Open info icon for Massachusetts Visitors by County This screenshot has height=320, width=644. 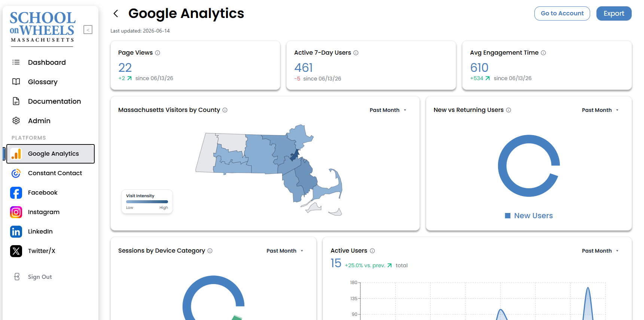pyautogui.click(x=225, y=110)
